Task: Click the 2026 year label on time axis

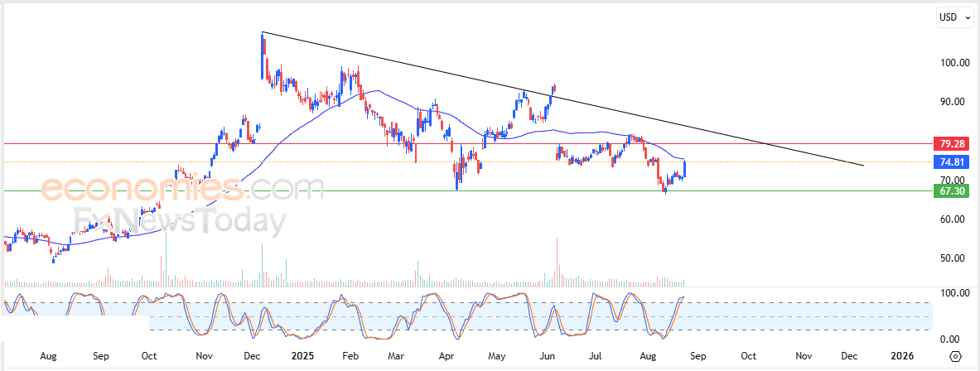Action: click(x=902, y=356)
